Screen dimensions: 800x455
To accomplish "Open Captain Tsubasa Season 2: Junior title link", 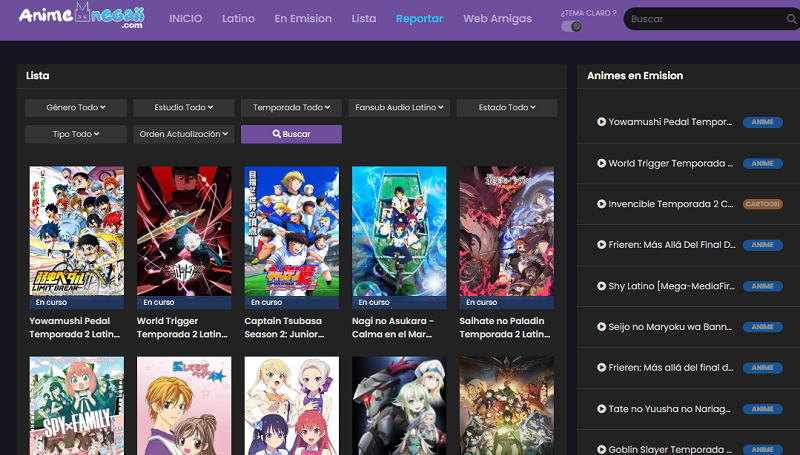I will (284, 327).
